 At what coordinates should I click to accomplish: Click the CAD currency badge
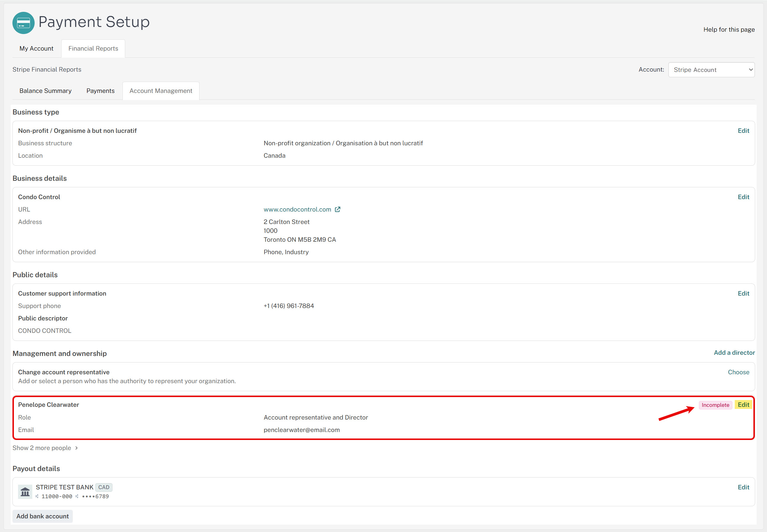point(104,487)
